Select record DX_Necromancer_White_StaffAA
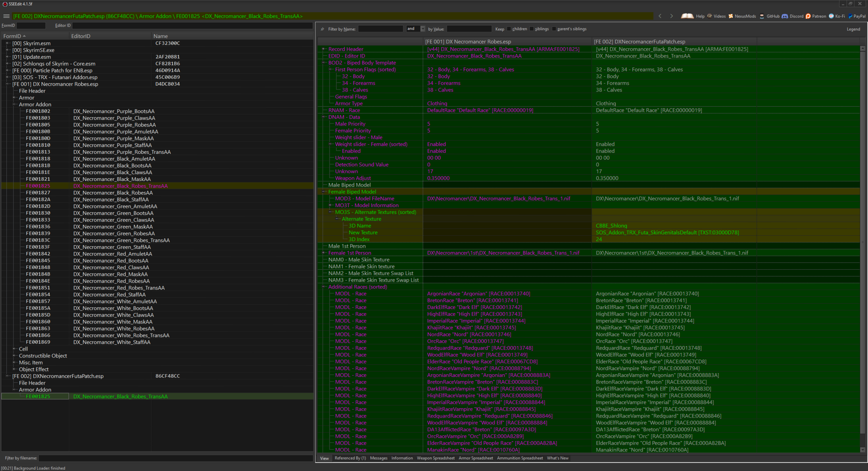Viewport: 868px width, 471px height. coord(112,342)
